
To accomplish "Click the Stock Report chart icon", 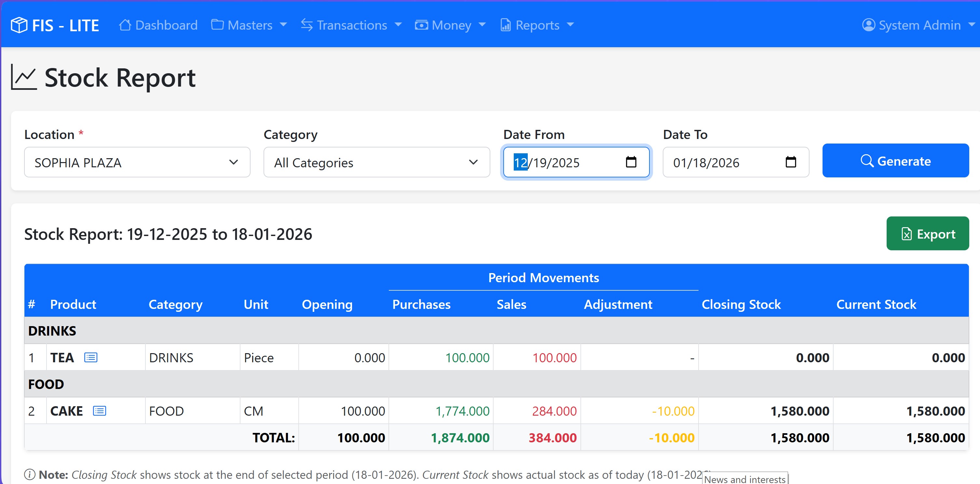I will click(23, 77).
